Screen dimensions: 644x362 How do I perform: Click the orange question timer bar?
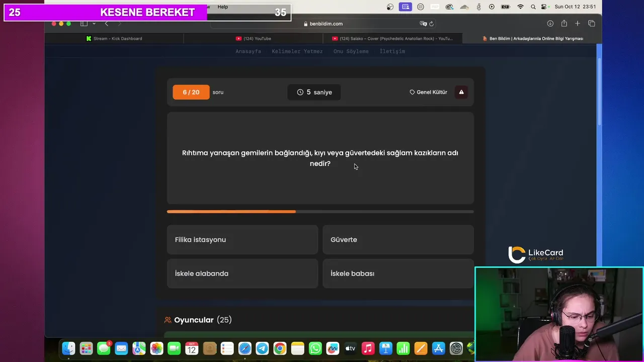click(231, 212)
